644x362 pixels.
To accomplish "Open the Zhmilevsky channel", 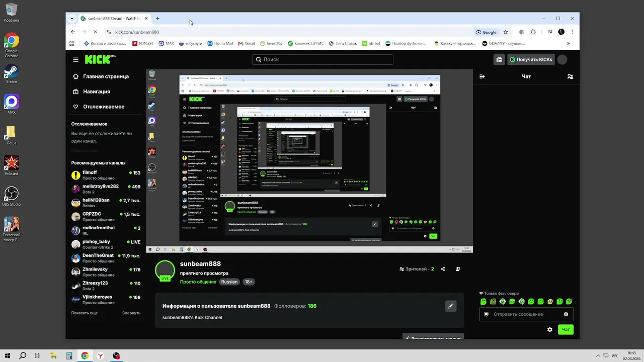I will point(106,272).
